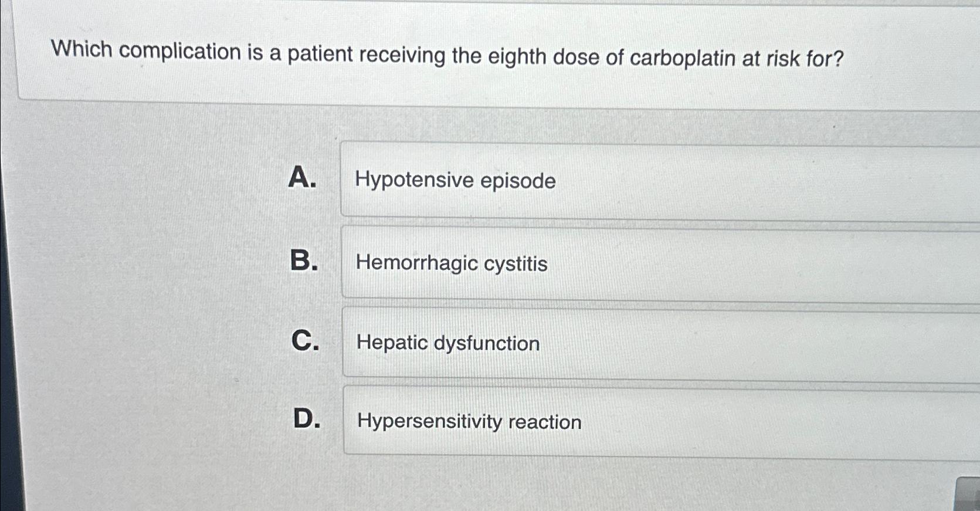Click the question text about carboplatin
Viewport: 980px width, 511px height.
(x=446, y=56)
